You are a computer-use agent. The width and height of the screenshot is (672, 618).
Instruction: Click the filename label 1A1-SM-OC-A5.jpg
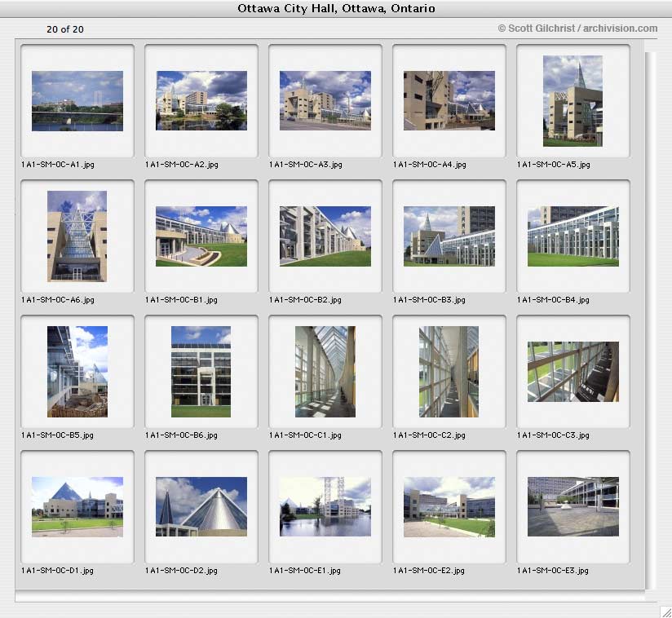tap(553, 165)
